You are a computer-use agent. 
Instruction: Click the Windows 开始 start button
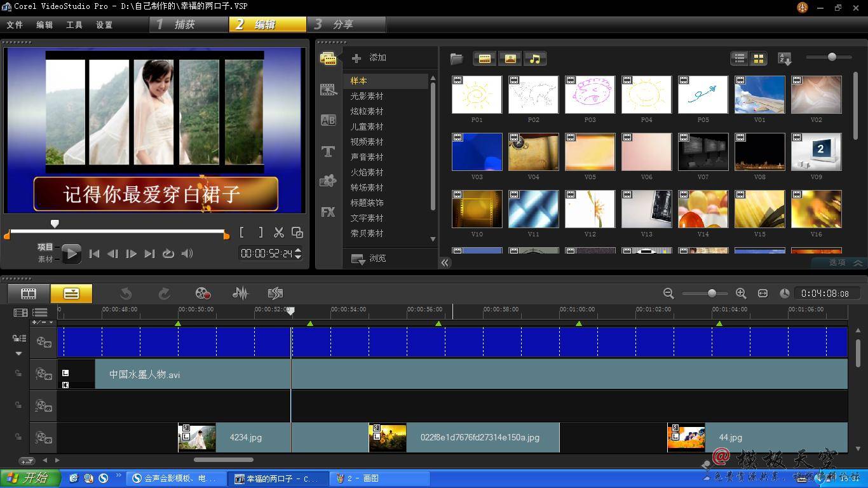coord(31,478)
